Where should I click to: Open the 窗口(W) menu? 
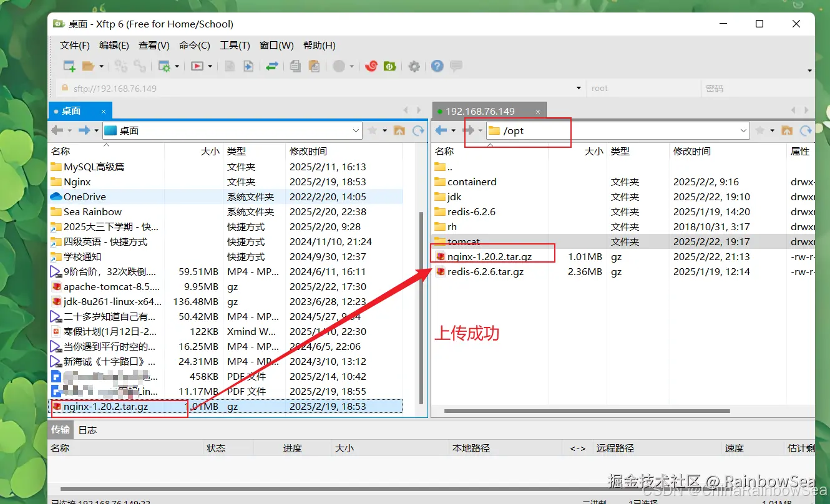[x=276, y=46]
